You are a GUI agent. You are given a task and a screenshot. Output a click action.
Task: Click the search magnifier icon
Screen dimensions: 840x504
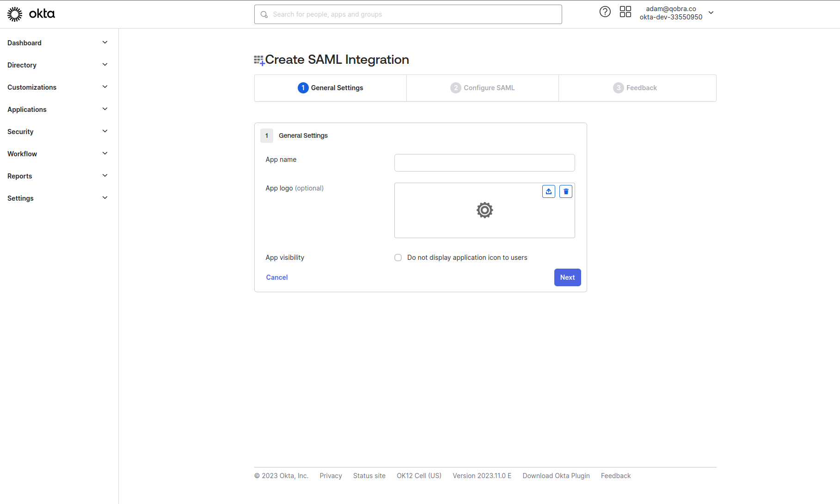point(264,14)
